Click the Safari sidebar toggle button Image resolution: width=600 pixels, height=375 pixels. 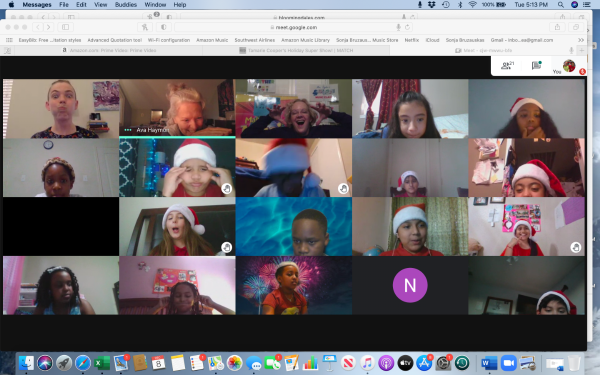point(65,27)
